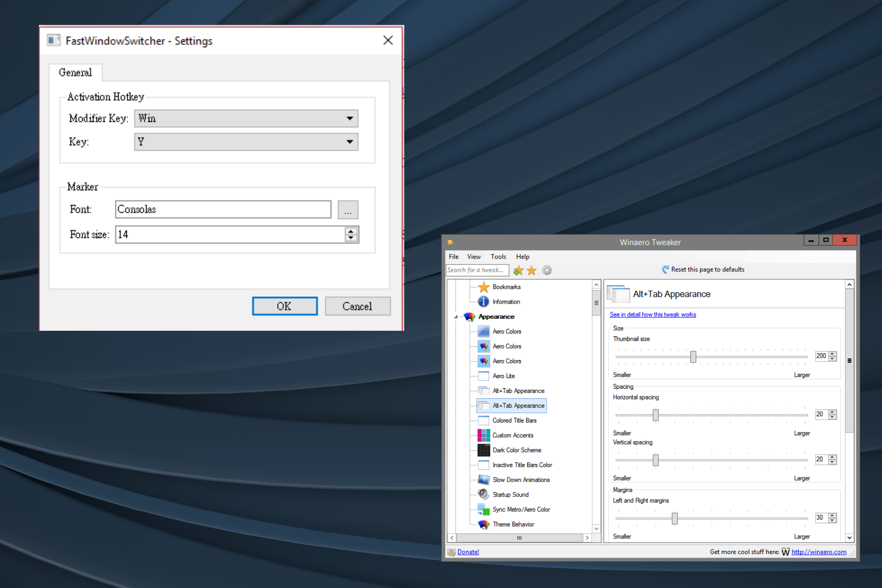Click the Winaero W logo in status bar

[x=786, y=552]
